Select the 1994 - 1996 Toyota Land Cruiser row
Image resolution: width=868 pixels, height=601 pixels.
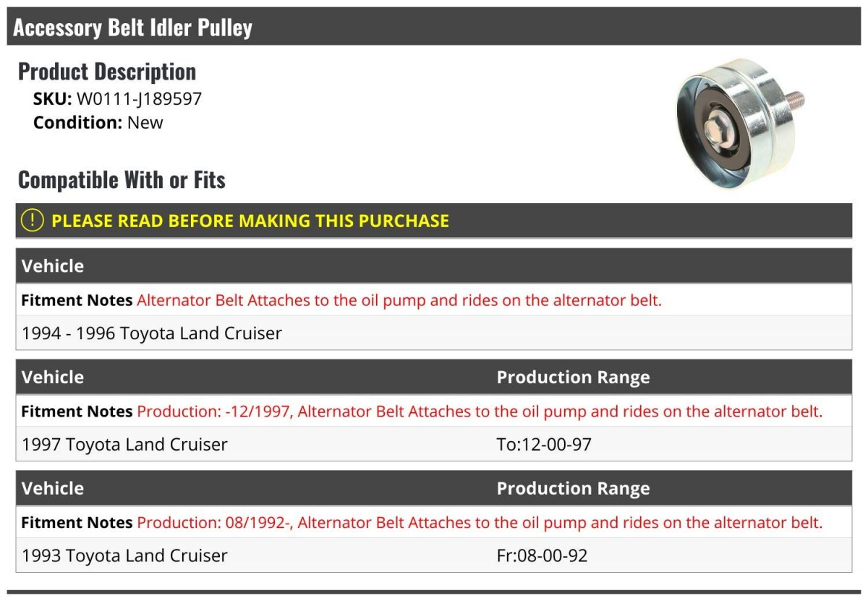tap(434, 333)
